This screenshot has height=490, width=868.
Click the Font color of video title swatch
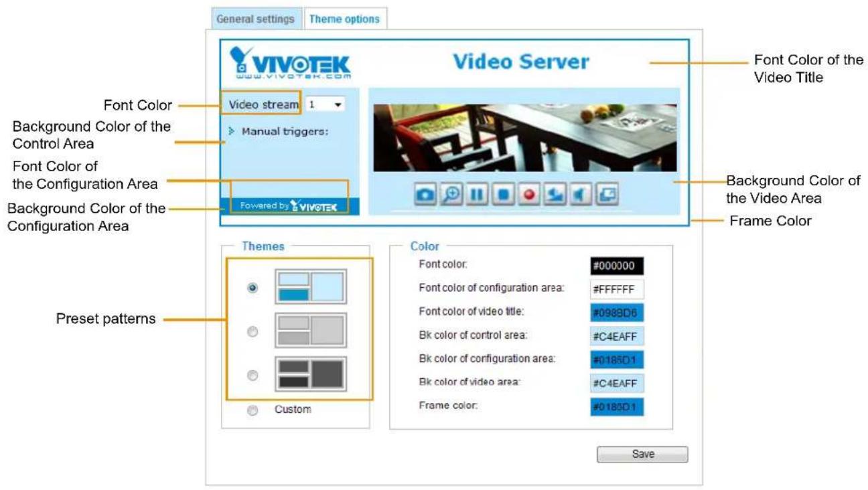(617, 313)
